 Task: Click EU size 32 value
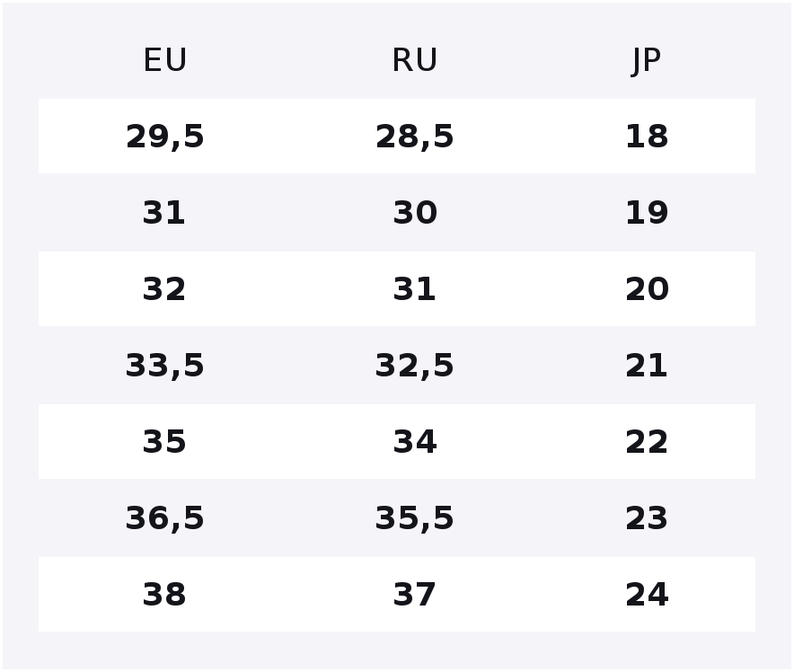(164, 289)
